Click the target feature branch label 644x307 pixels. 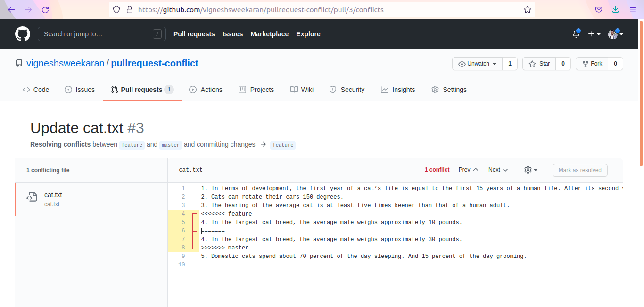click(x=283, y=145)
